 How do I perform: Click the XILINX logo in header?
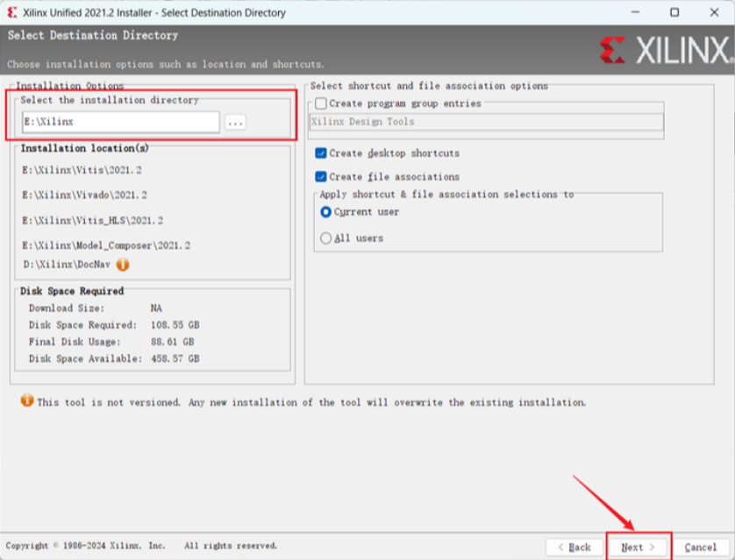coord(666,50)
